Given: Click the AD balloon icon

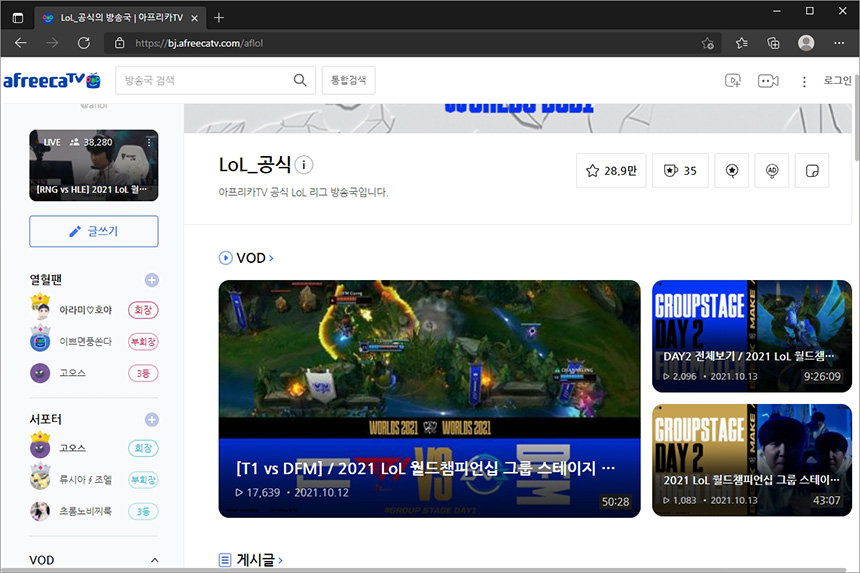Looking at the screenshot, I should 772,171.
